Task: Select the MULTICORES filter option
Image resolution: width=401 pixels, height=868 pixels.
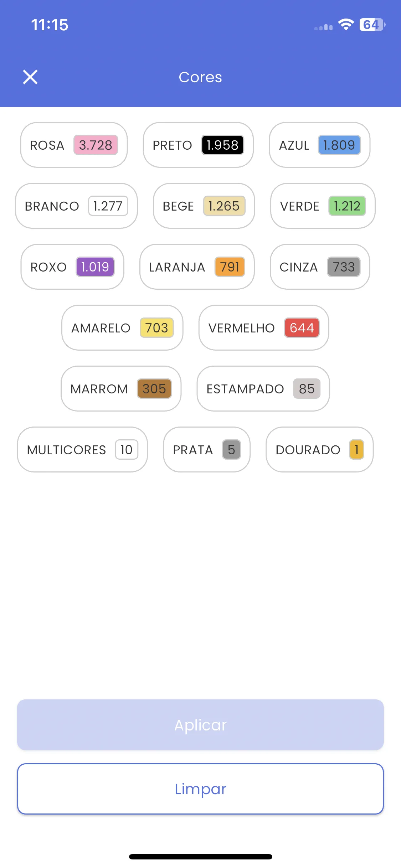Action: (x=82, y=450)
